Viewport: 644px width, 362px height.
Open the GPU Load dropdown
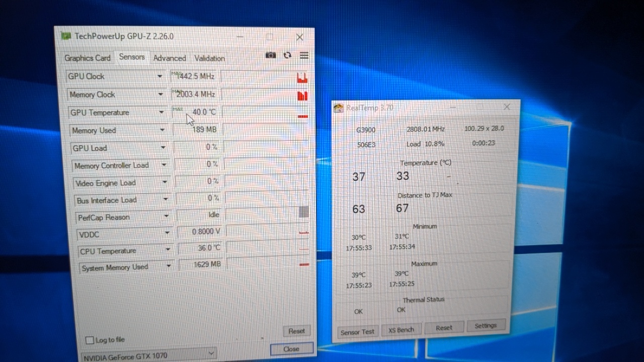[163, 148]
